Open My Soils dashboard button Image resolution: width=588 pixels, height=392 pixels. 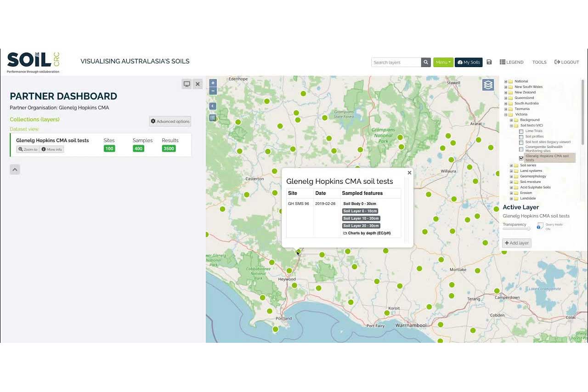click(469, 62)
